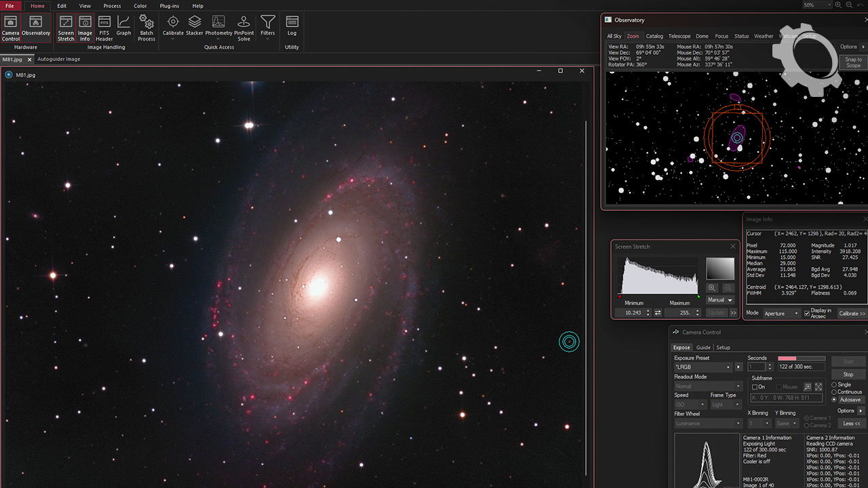Screen dimensions: 868x488
Task: Open the Exposure Preset LRGB dropdown
Action: tap(704, 367)
